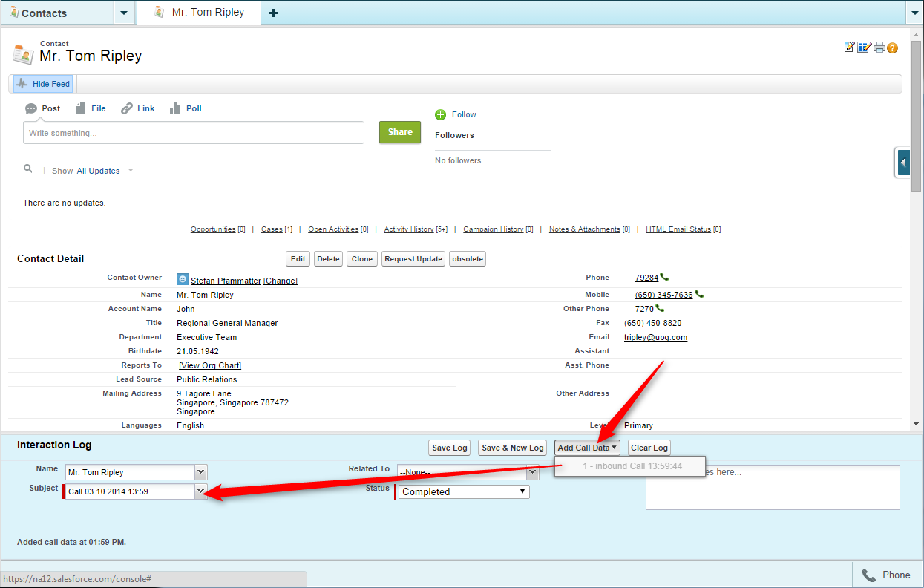
Task: Click the phone icon beside (650) 345-7636
Action: (699, 294)
